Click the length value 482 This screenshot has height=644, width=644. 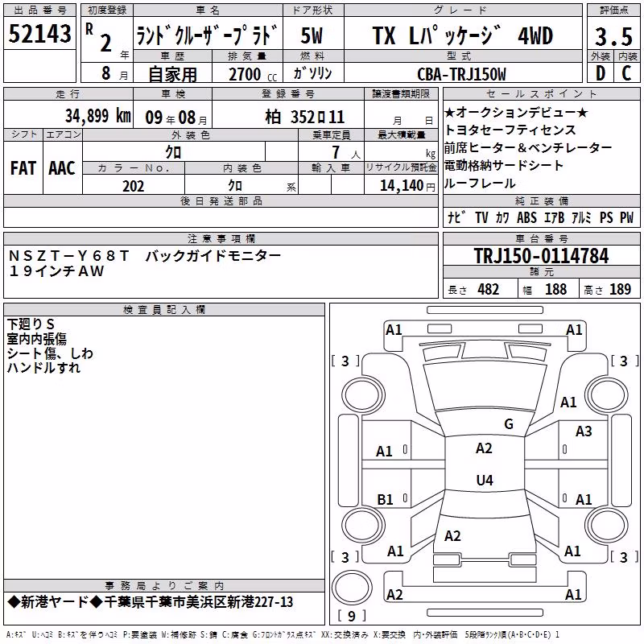[489, 289]
